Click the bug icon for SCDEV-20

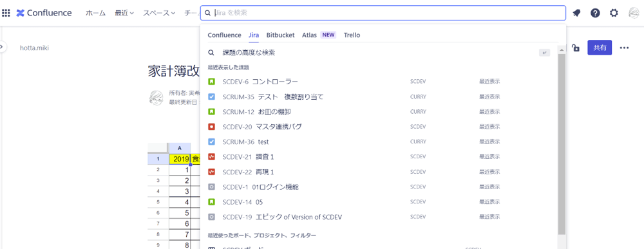tap(211, 127)
